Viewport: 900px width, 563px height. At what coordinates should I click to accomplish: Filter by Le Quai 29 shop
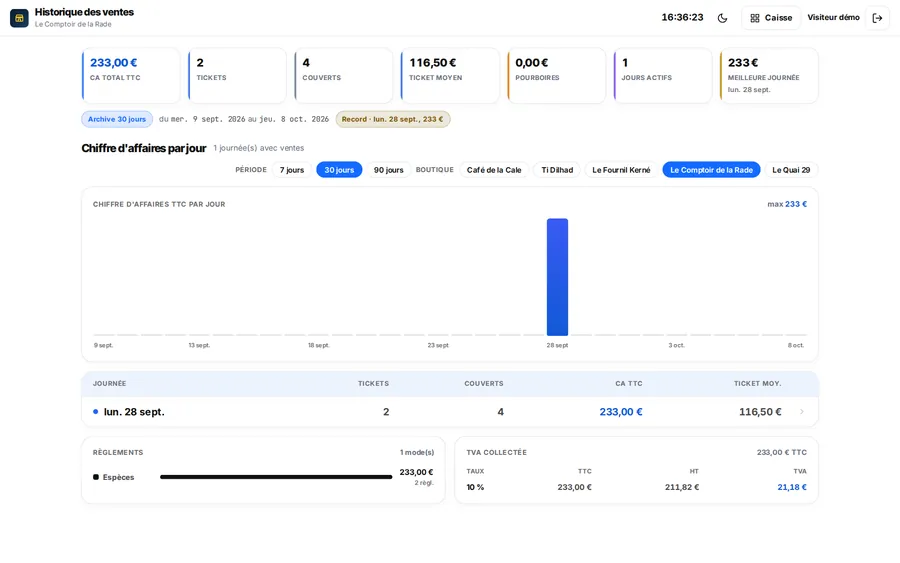pyautogui.click(x=791, y=170)
